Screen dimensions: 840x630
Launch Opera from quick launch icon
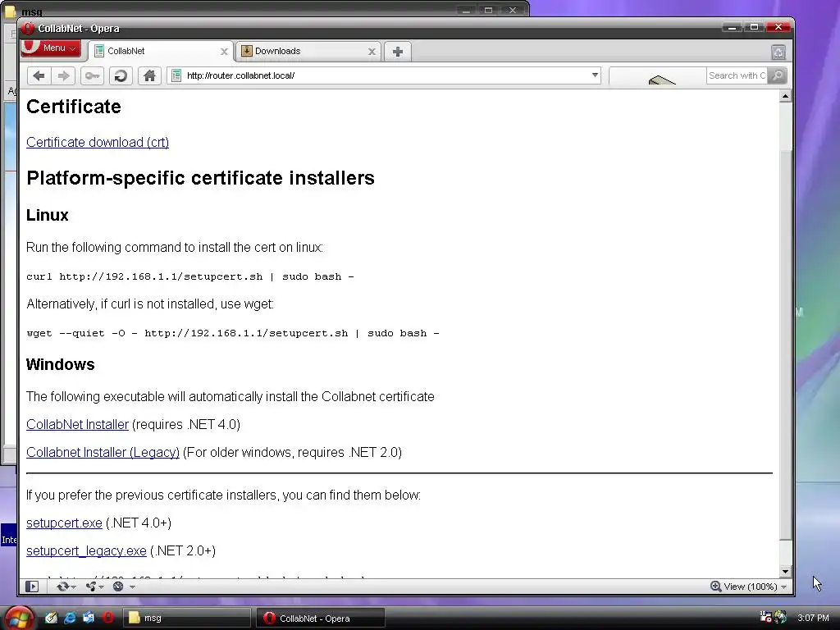tap(107, 618)
